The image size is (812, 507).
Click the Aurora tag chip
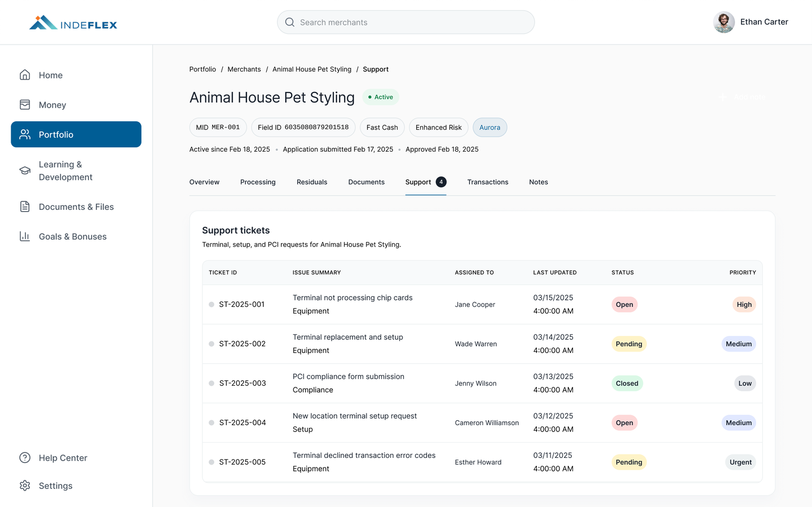pos(490,127)
